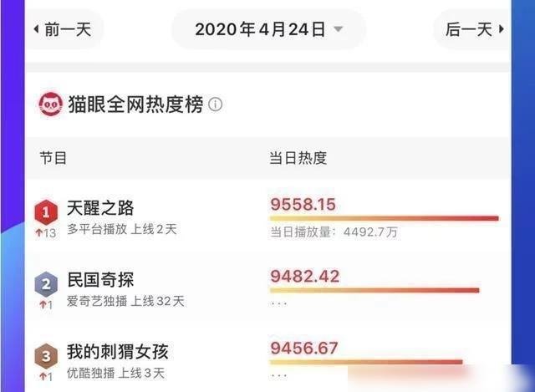Open the 天醒之路 show title

100,208
